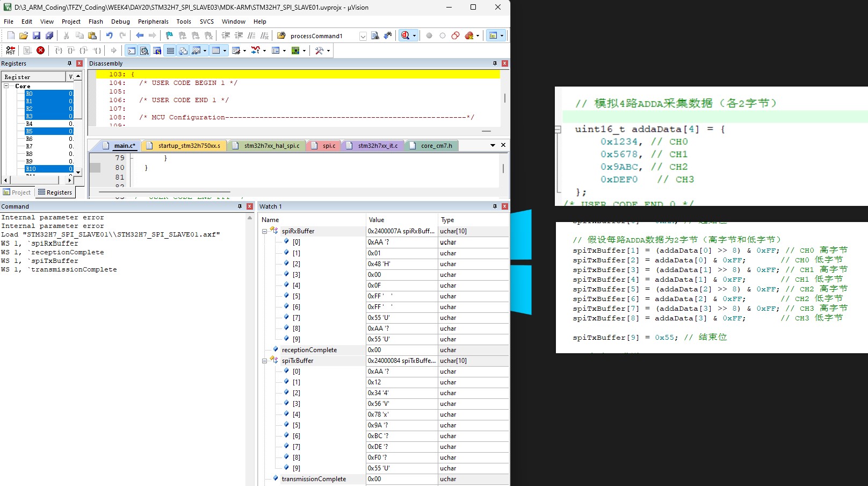Click the breakpoint margin at line 80
The height and width of the screenshot is (486, 868).
[x=95, y=168]
